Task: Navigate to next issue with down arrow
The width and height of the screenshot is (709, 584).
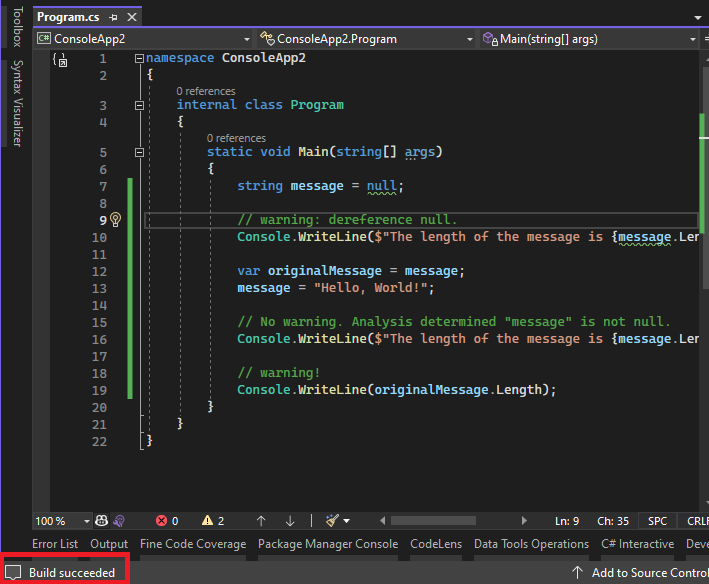Action: click(290, 521)
